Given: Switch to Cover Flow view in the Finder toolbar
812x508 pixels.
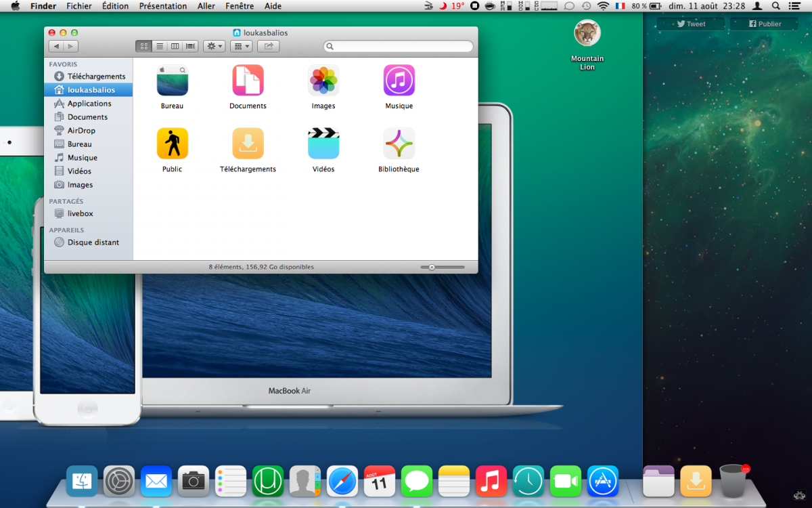Looking at the screenshot, I should click(190, 46).
